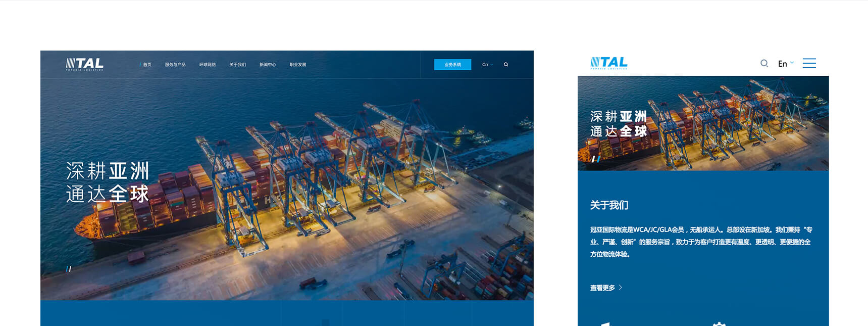This screenshot has width=868, height=326.
Task: Open 服务与产品 menu item
Action: [175, 65]
